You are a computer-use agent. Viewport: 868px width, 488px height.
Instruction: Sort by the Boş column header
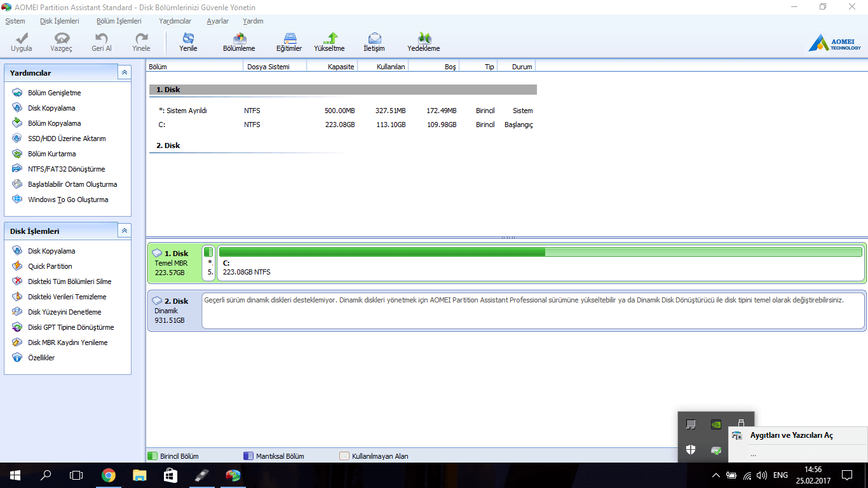pyautogui.click(x=433, y=67)
